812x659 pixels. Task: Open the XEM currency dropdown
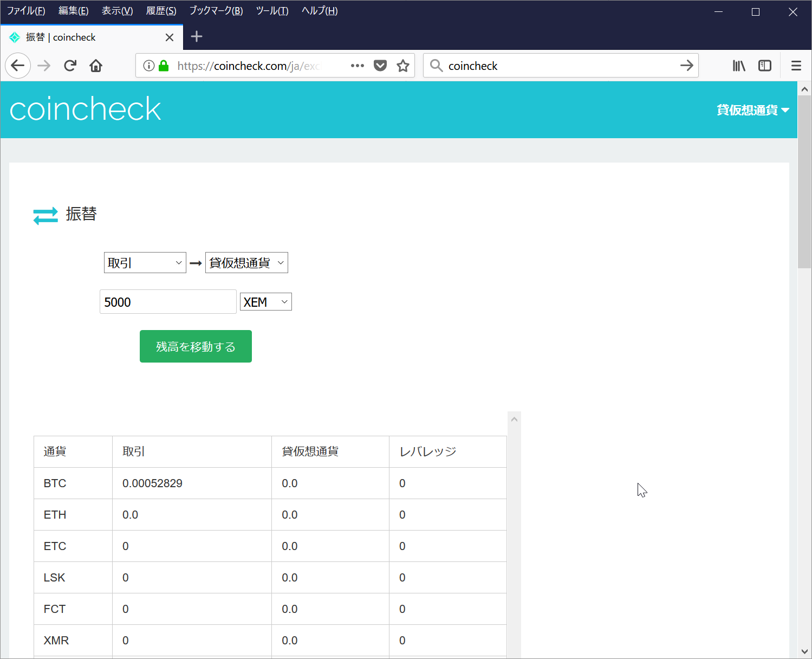[x=266, y=302]
